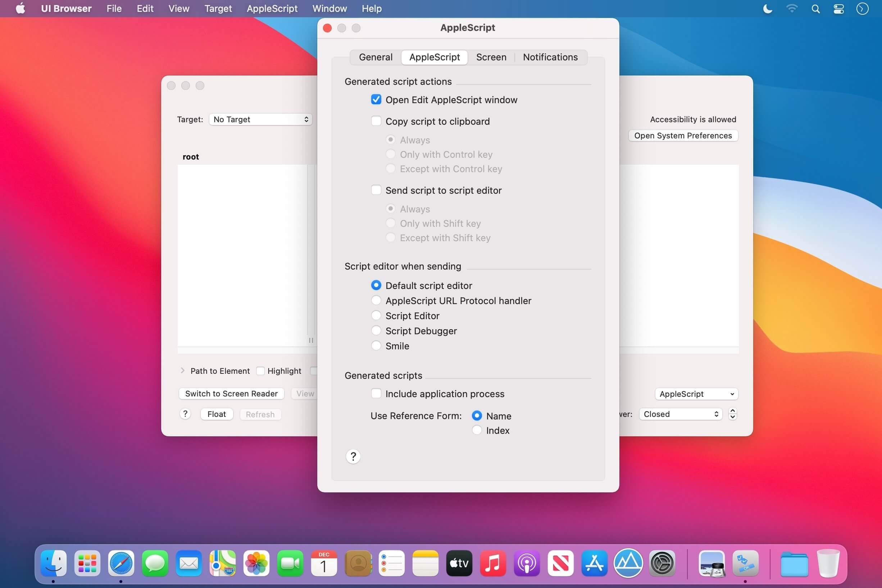Open Podcasts app in Dock

point(527,563)
